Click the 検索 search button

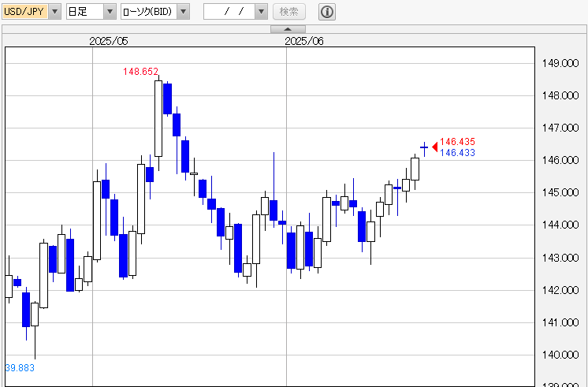(x=289, y=12)
